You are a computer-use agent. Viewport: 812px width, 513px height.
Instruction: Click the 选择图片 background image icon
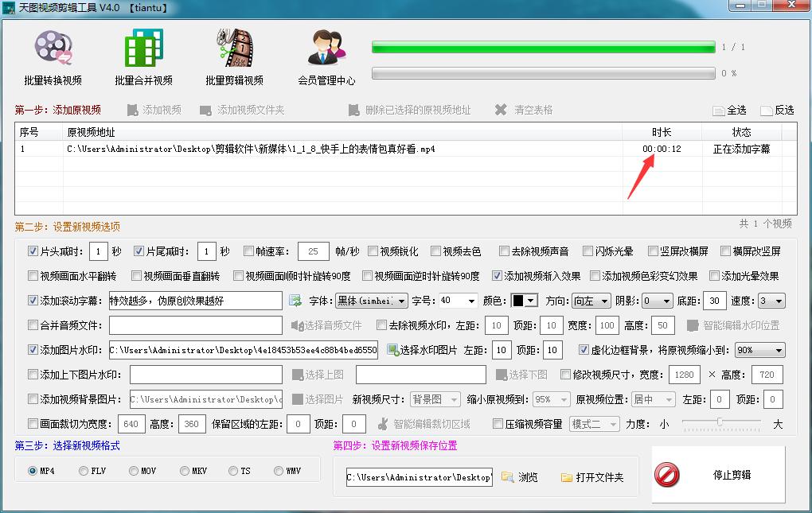point(298,399)
